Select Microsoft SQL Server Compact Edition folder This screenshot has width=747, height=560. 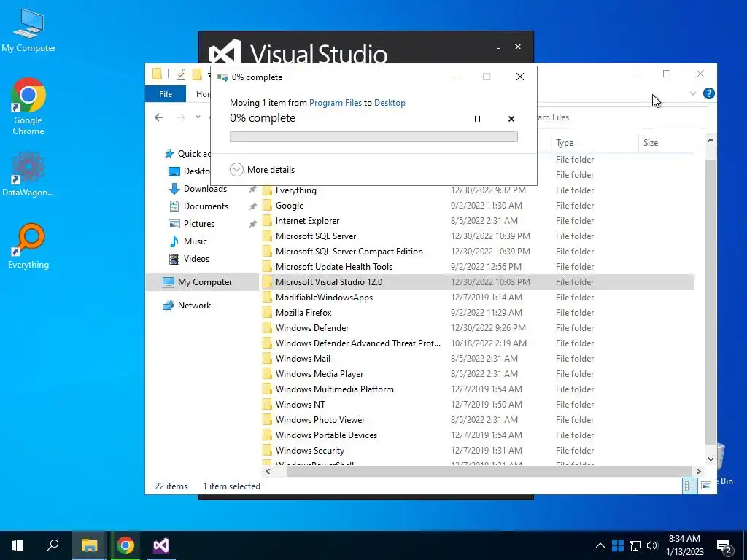coord(478,251)
